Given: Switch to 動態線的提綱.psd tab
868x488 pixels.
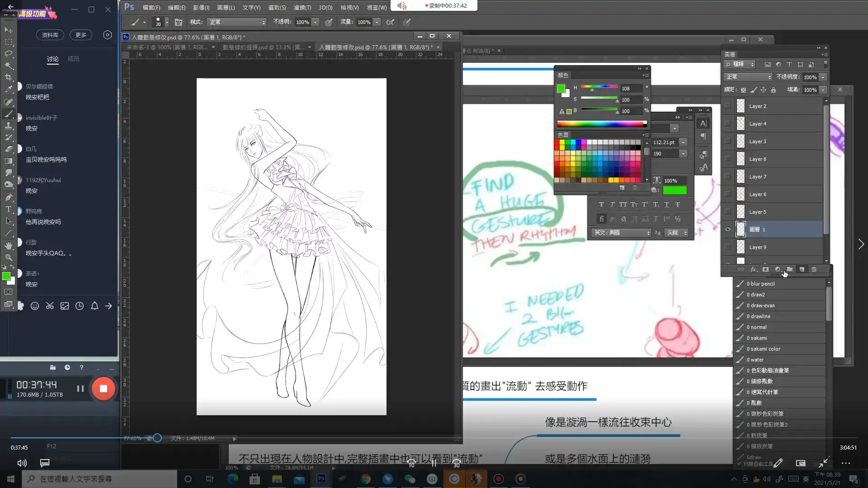Looking at the screenshot, I should (262, 47).
